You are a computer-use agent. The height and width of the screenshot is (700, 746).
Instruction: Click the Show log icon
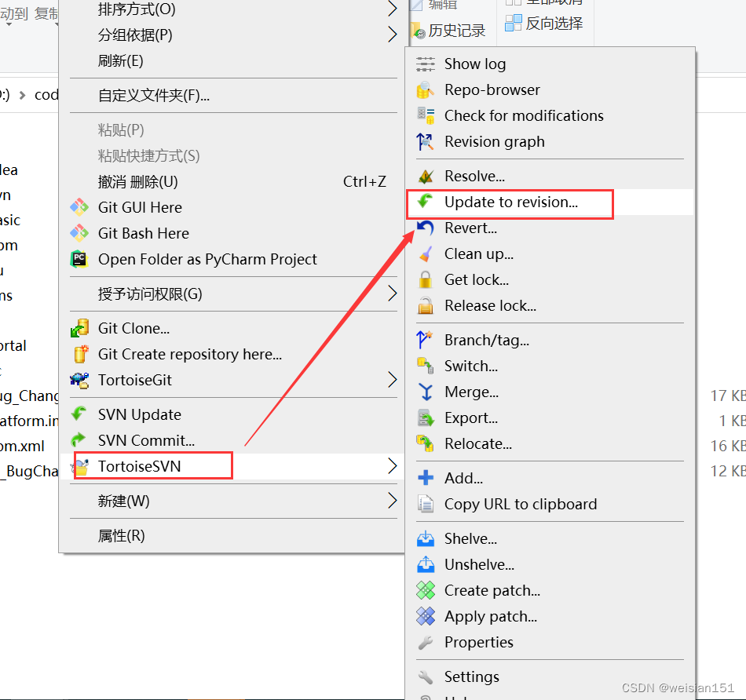(x=426, y=64)
